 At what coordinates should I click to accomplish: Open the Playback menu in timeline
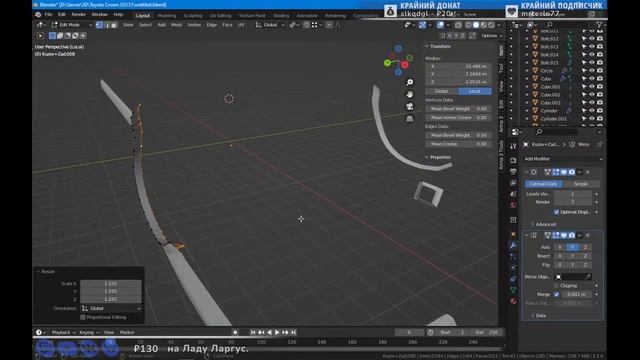point(63,333)
